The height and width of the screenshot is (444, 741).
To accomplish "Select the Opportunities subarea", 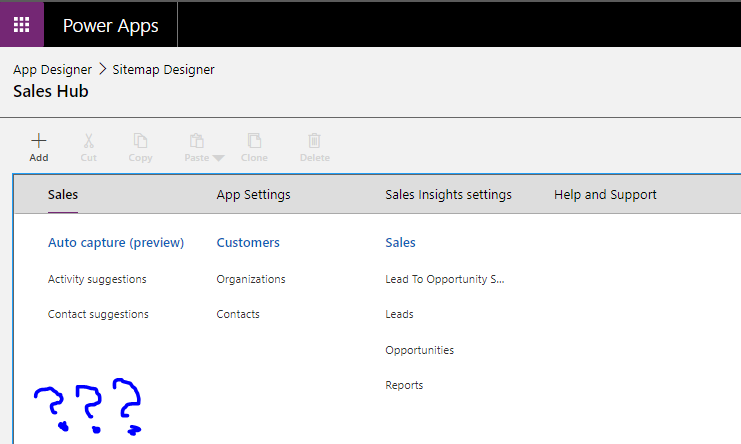I will 419,350.
